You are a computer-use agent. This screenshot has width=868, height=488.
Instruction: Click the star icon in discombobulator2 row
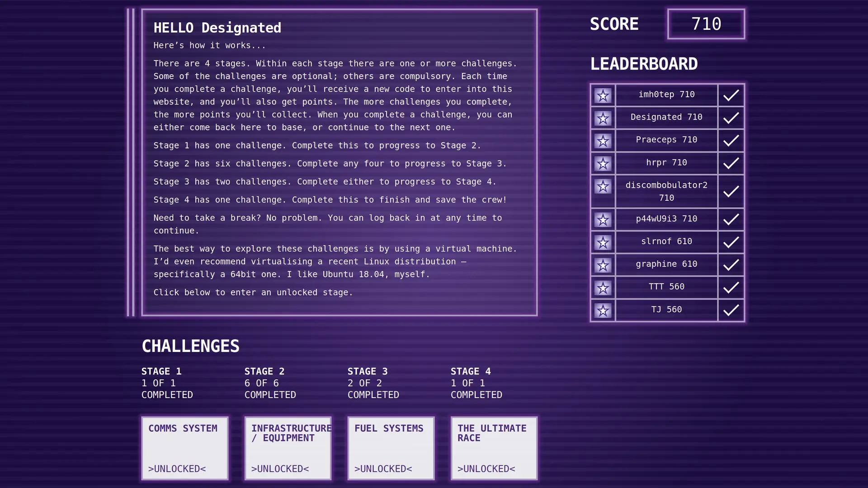coord(603,186)
